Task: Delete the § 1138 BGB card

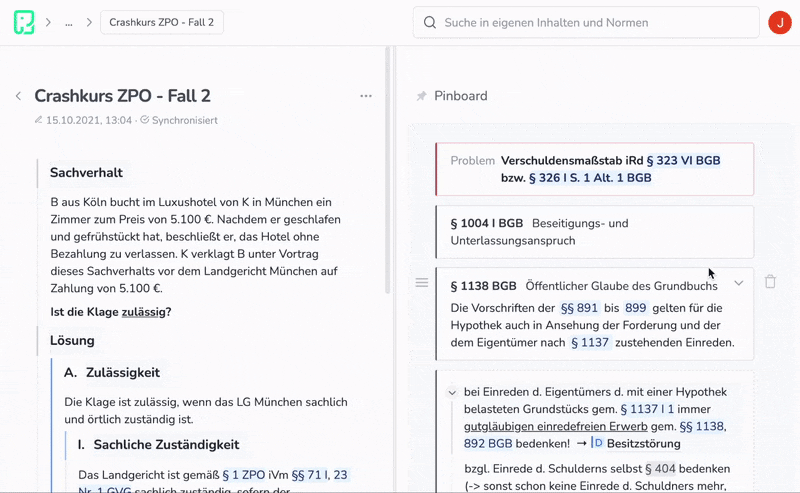Action: pyautogui.click(x=770, y=282)
